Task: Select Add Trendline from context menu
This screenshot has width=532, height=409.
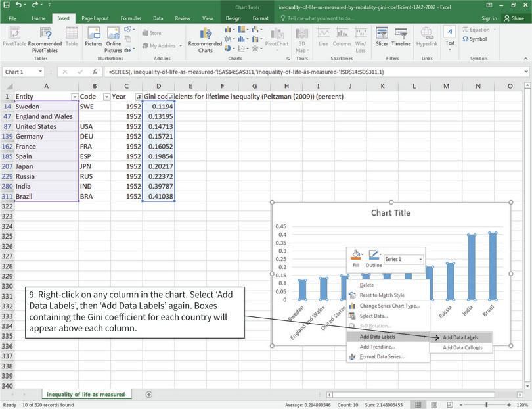Action: (x=388, y=347)
